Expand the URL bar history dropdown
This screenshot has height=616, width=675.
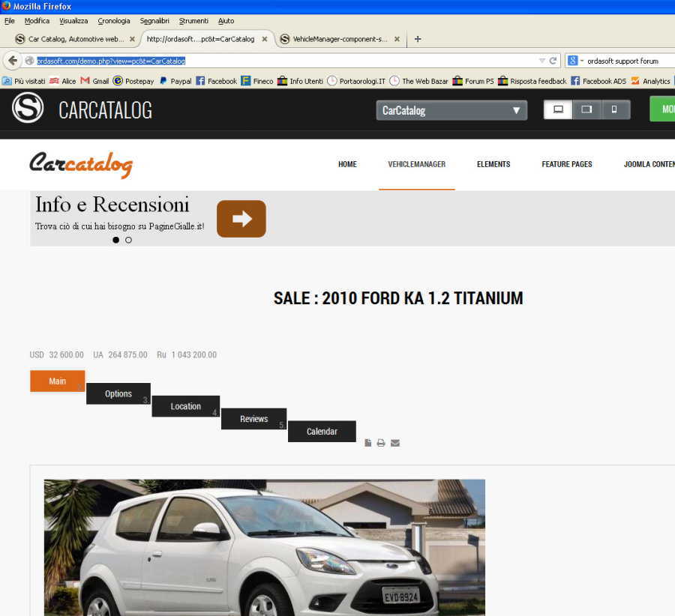tap(542, 61)
